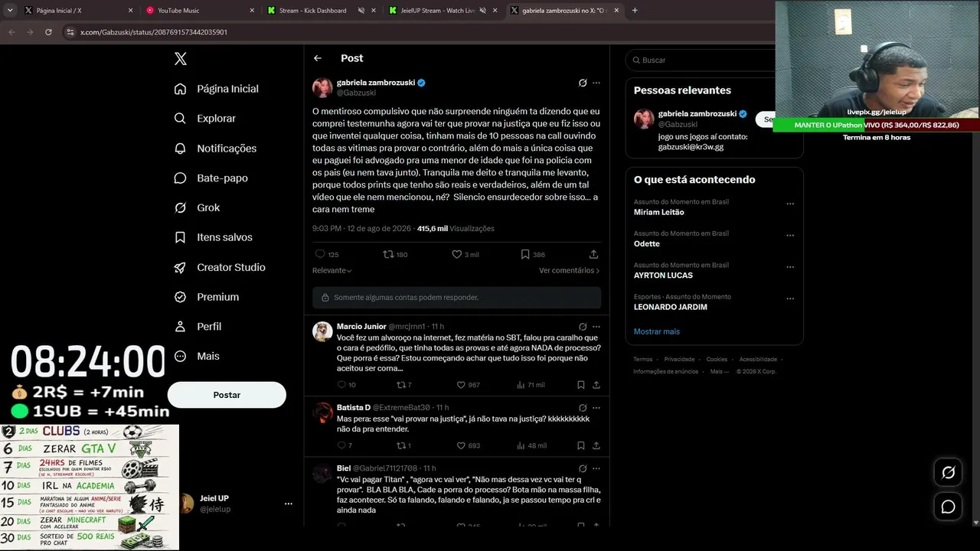
Task: Open the Termos footer link
Action: (643, 359)
